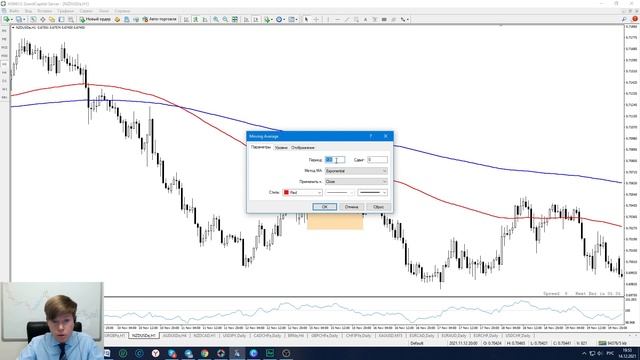Click the Сдвиг input field
The image size is (640, 360).
click(x=377, y=160)
